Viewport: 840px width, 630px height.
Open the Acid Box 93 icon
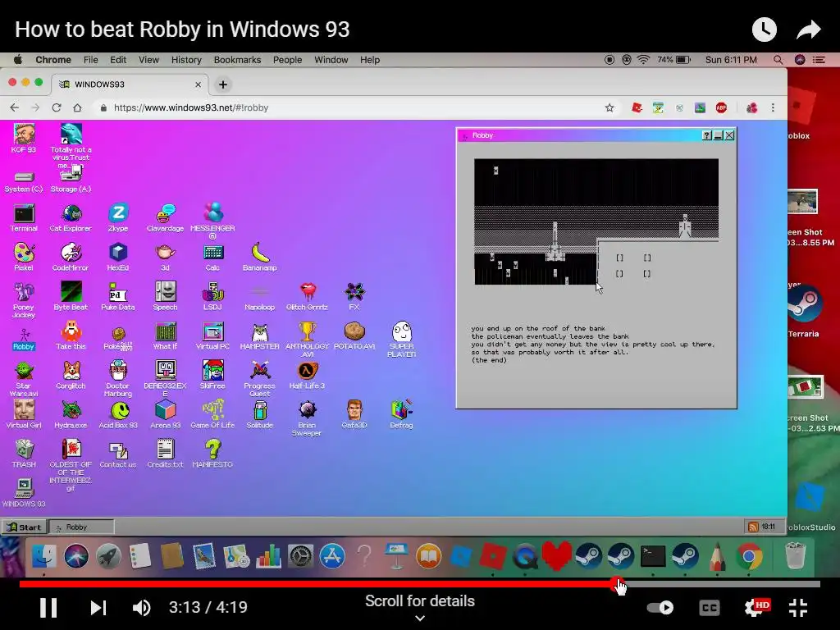coord(118,414)
